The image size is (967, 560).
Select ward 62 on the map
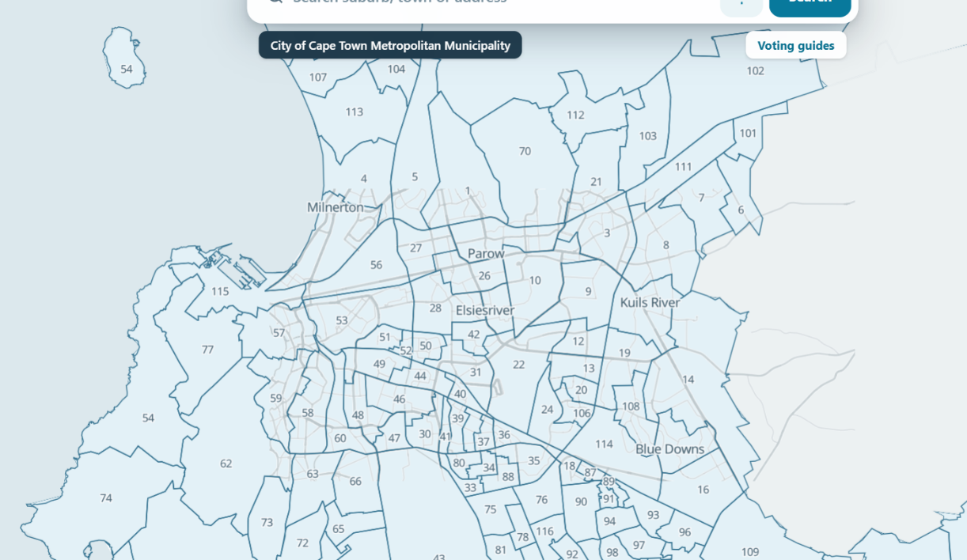click(226, 464)
